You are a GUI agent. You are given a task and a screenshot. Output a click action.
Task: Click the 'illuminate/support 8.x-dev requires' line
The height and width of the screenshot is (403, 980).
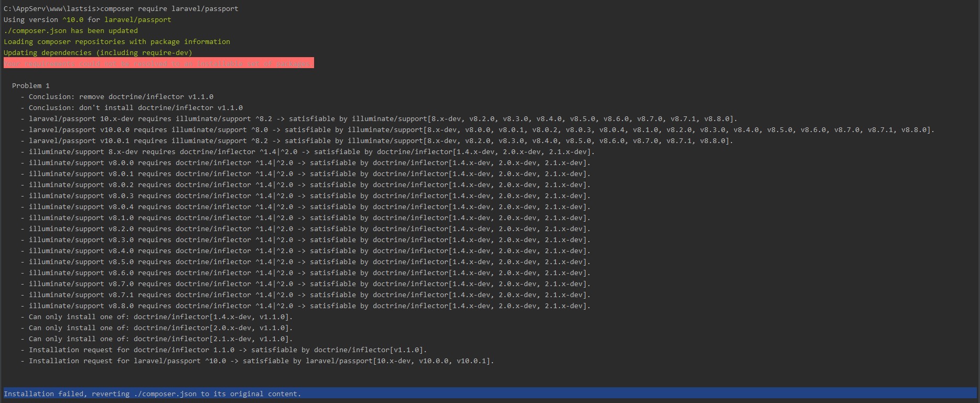308,151
